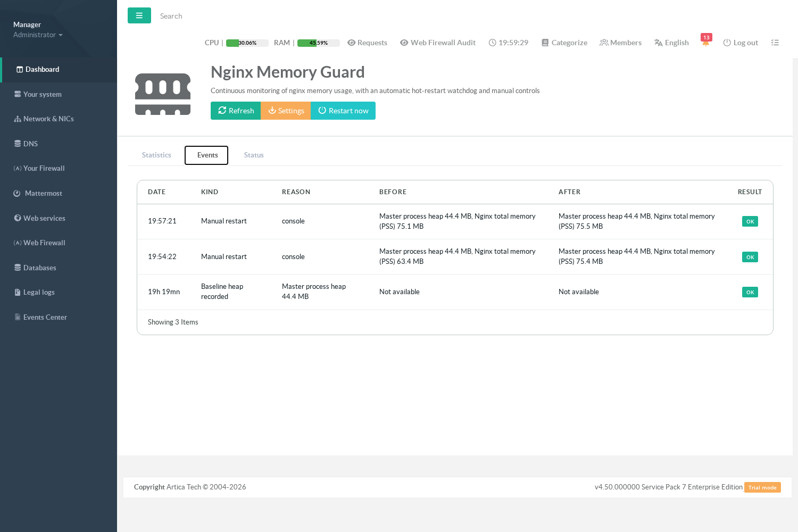Click the DATE column header
The width and height of the screenshot is (798, 532).
156,192
